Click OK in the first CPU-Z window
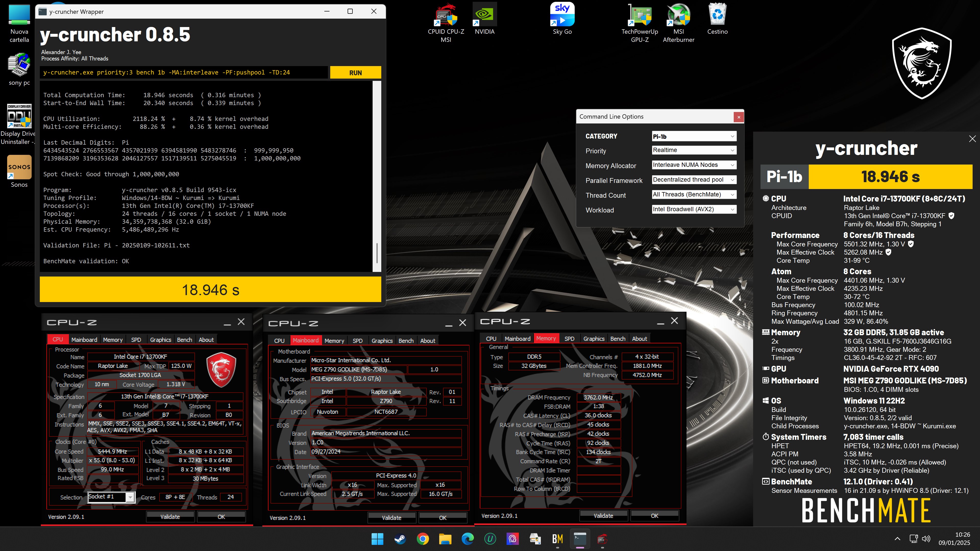The height and width of the screenshot is (551, 980). (x=222, y=517)
